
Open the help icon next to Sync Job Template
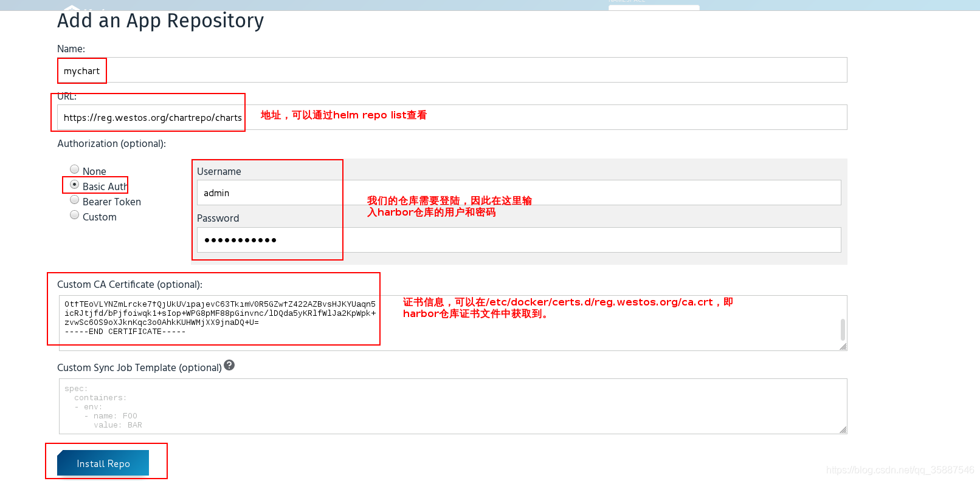pos(229,365)
